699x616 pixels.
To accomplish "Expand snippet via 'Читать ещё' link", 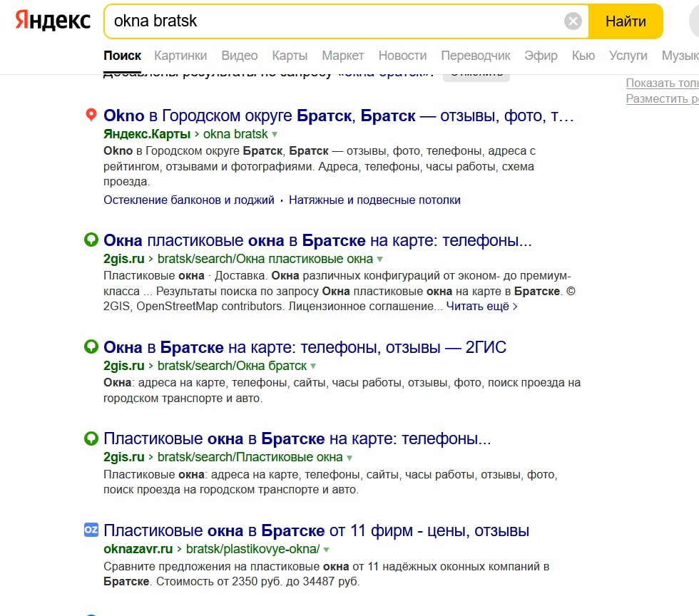I will pos(482,307).
